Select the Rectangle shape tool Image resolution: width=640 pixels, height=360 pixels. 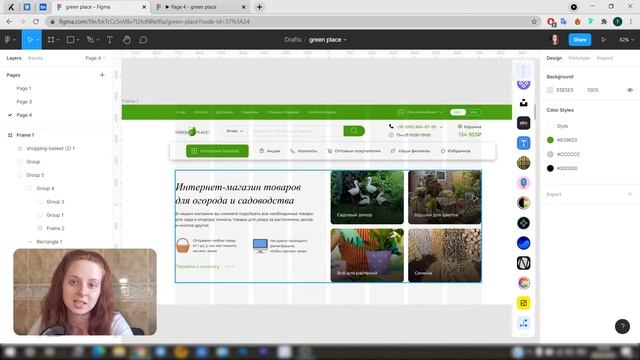pyautogui.click(x=70, y=40)
